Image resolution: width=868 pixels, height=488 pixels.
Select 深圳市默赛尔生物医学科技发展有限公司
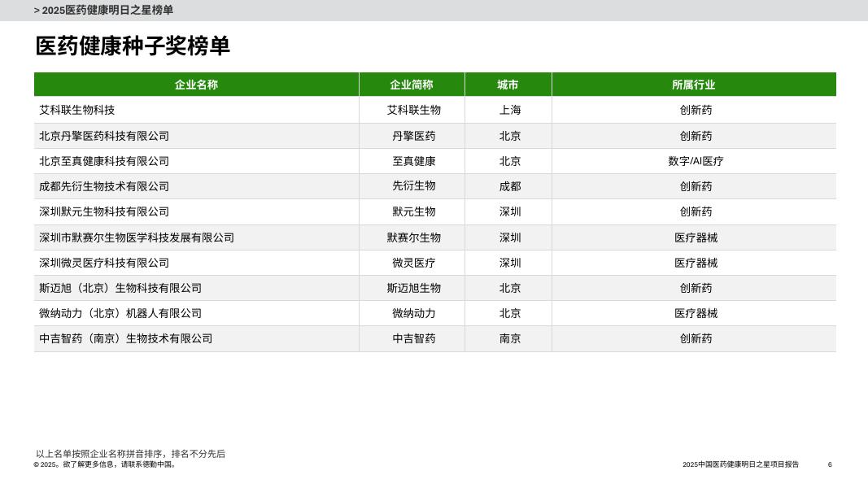pos(134,237)
